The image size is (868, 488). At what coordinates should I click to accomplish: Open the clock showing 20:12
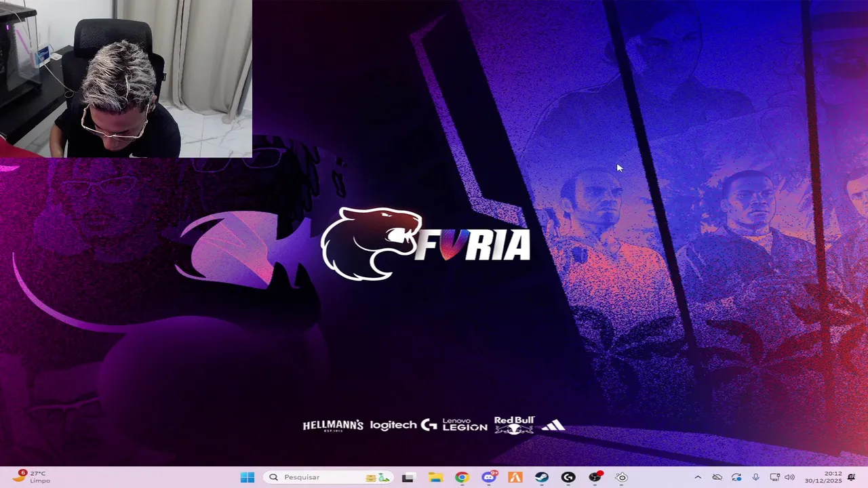tap(823, 477)
